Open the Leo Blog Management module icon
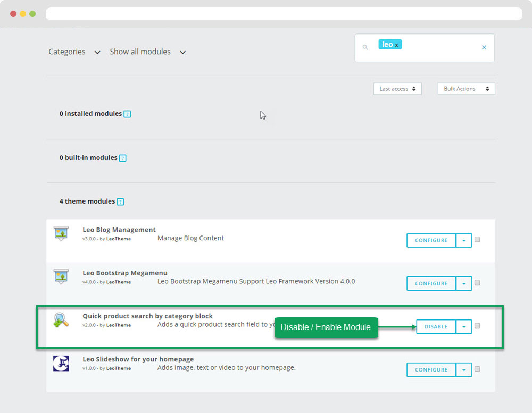Viewport: 532px width, 413px height. (61, 233)
